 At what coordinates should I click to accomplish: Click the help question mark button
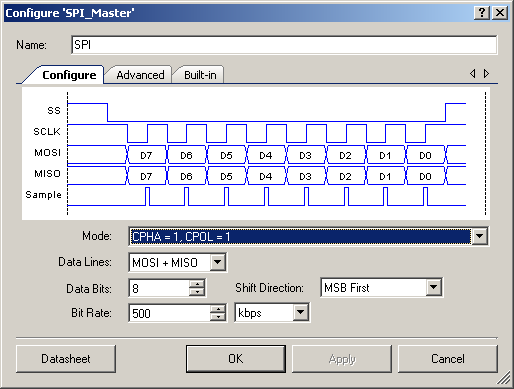[482, 13]
